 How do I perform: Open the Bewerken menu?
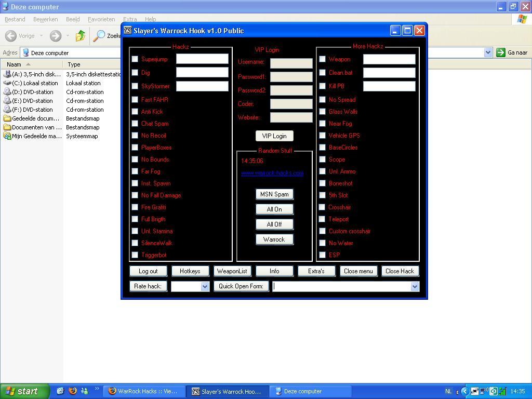click(x=46, y=19)
